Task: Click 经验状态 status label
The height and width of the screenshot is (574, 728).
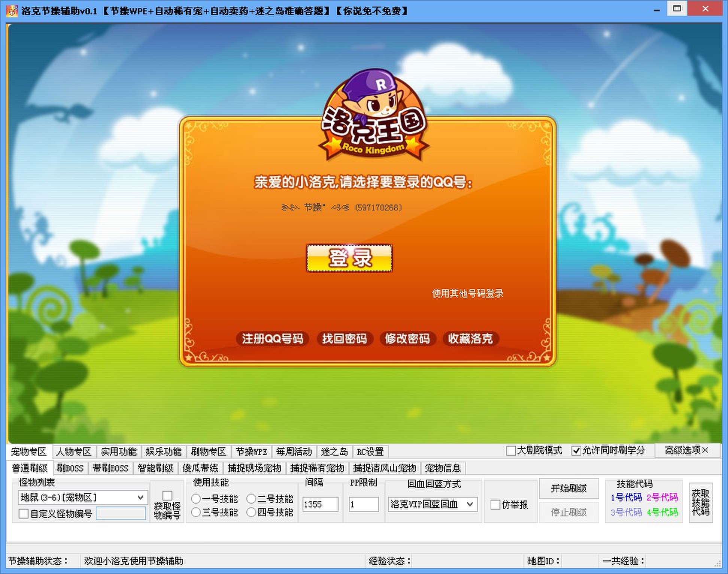Action: click(x=390, y=561)
